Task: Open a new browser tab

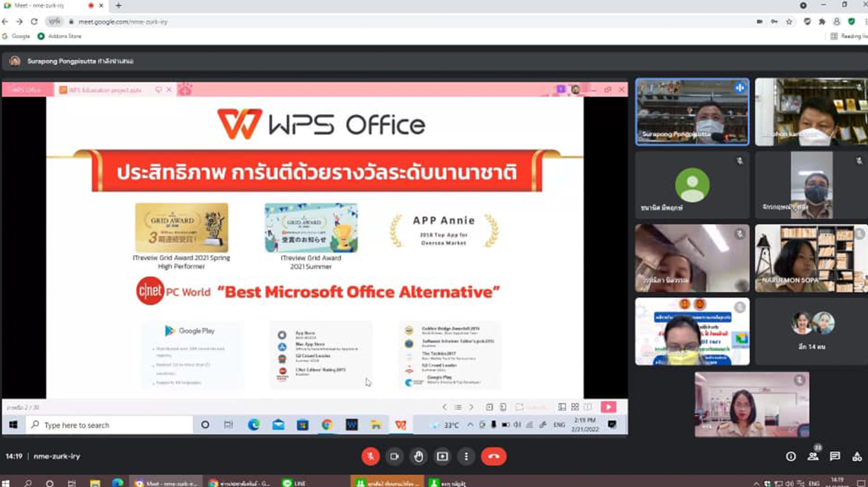Action: click(119, 5)
